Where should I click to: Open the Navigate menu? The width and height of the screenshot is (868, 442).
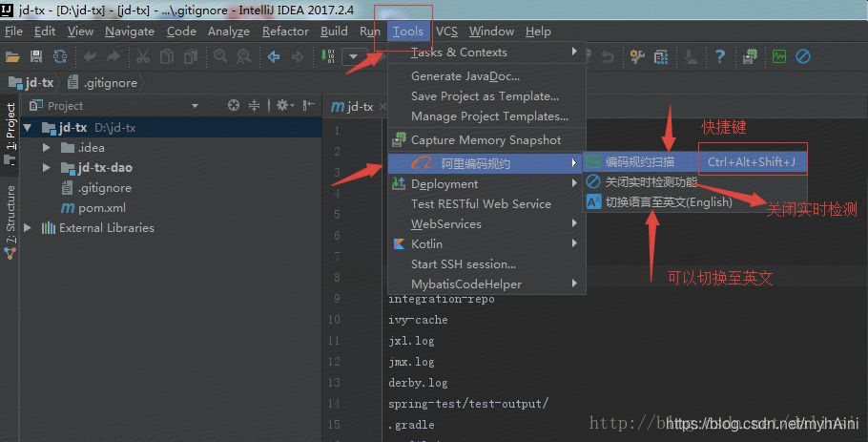(130, 32)
